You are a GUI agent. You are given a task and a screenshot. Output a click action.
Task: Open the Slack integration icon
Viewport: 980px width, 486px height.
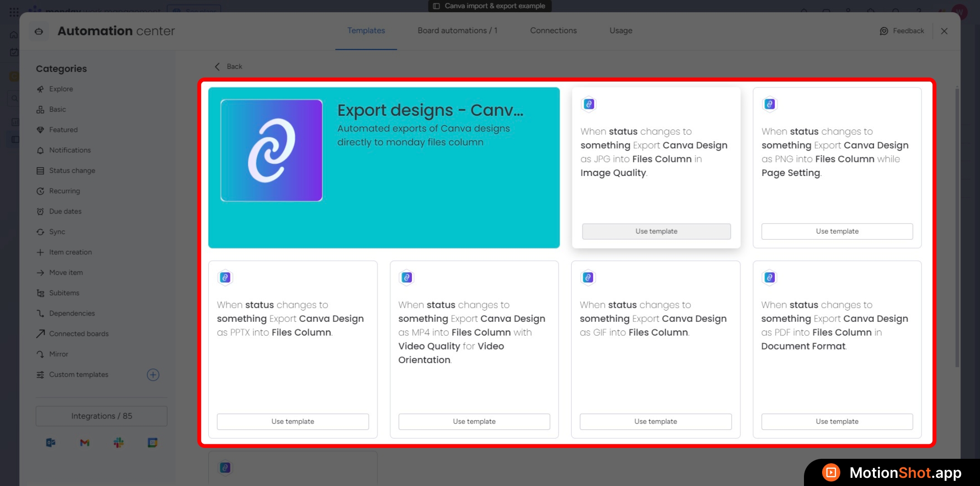(x=118, y=442)
